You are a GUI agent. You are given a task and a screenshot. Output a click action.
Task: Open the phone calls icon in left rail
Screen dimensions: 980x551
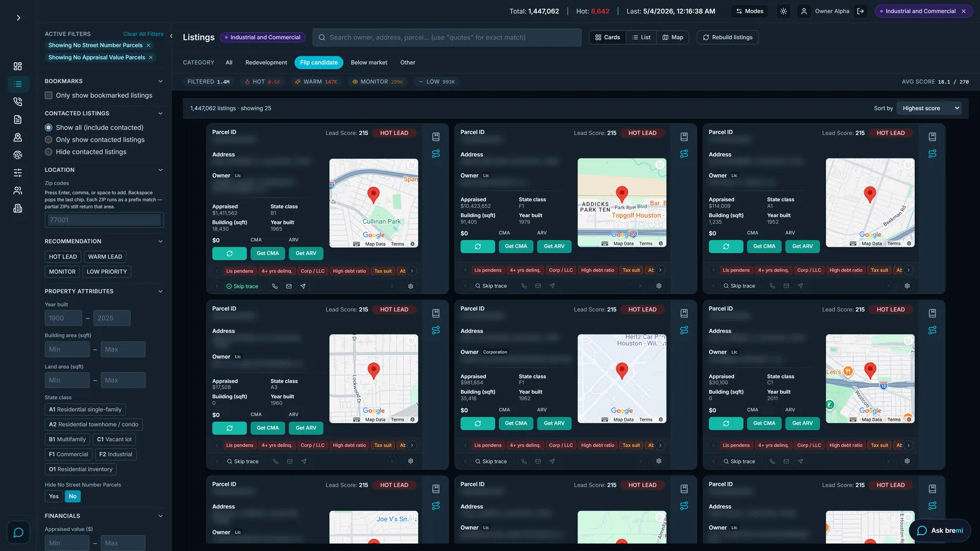coord(18,102)
